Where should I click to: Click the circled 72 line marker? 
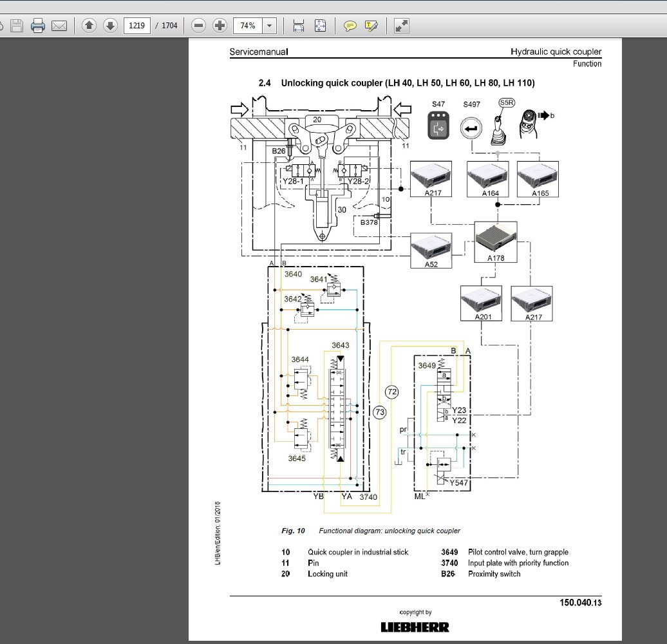coord(392,392)
